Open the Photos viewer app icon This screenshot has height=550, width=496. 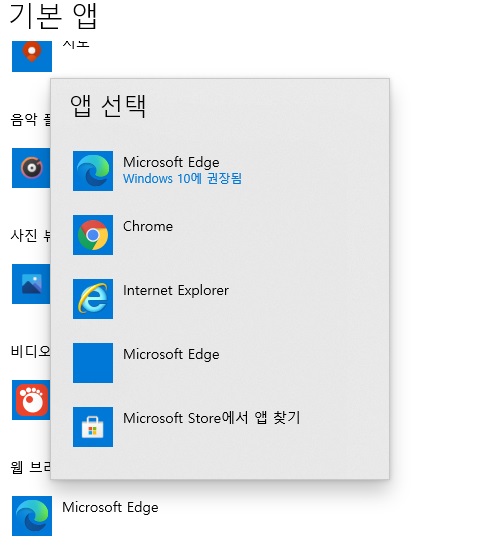pyautogui.click(x=31, y=284)
